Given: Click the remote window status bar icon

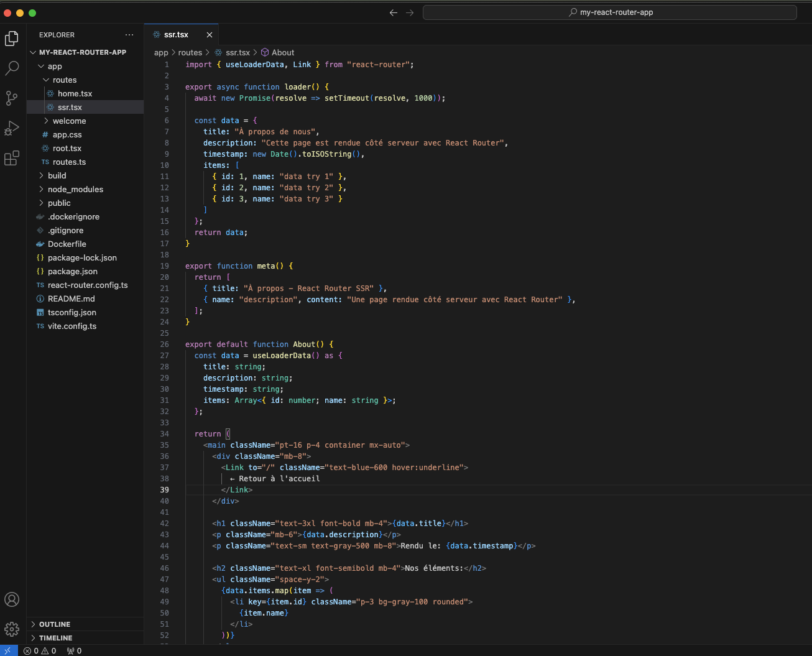Looking at the screenshot, I should (x=7, y=651).
